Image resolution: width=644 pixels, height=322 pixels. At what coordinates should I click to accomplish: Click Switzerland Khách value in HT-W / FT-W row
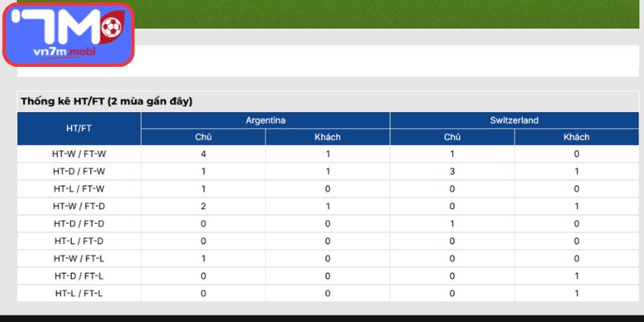click(x=576, y=155)
